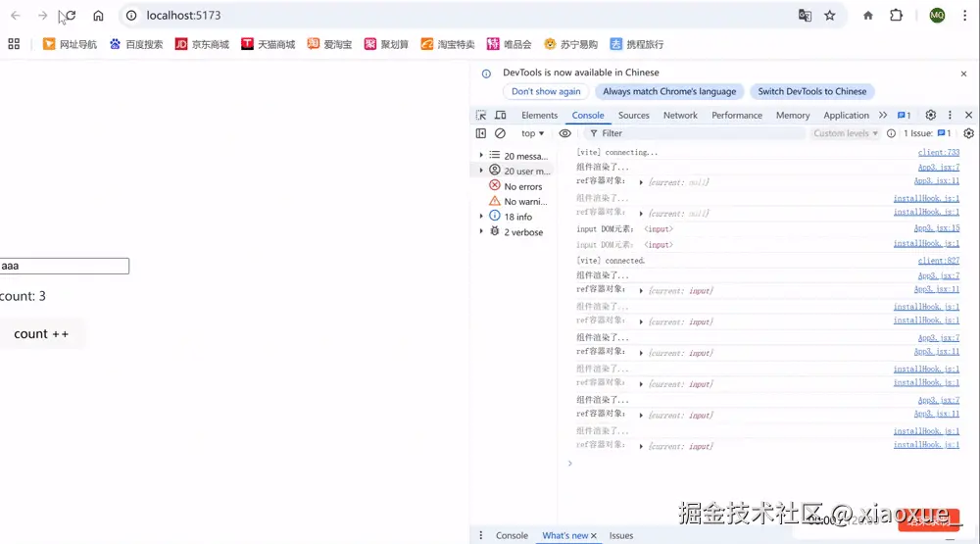The height and width of the screenshot is (544, 980).
Task: Open the apps grid in bookmarks bar
Action: (x=14, y=44)
